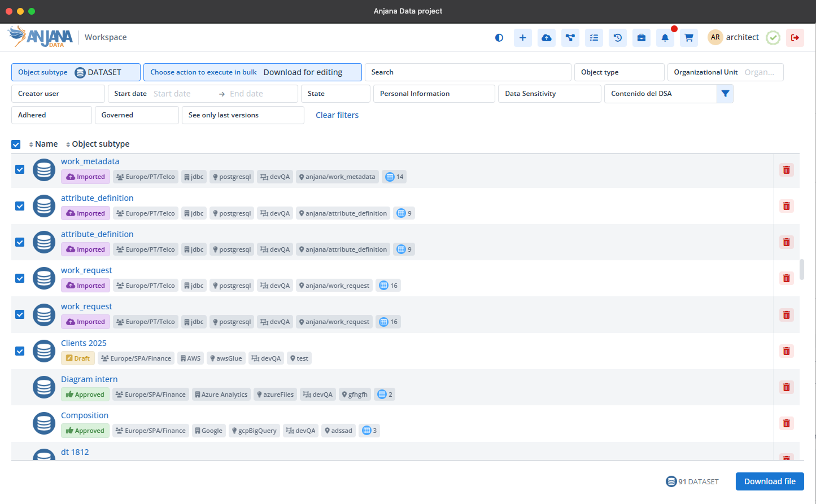
Task: Open the notifications bell icon
Action: pos(665,38)
